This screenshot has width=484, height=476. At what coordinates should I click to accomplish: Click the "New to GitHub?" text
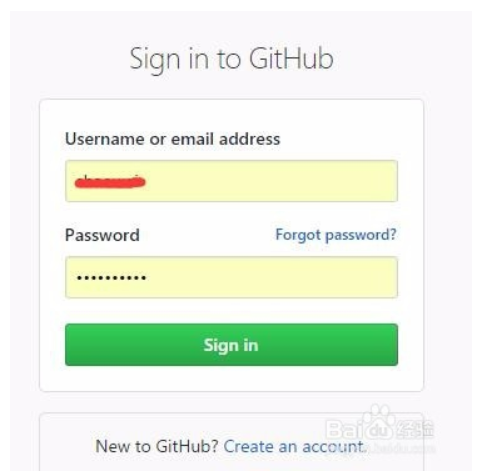157,446
